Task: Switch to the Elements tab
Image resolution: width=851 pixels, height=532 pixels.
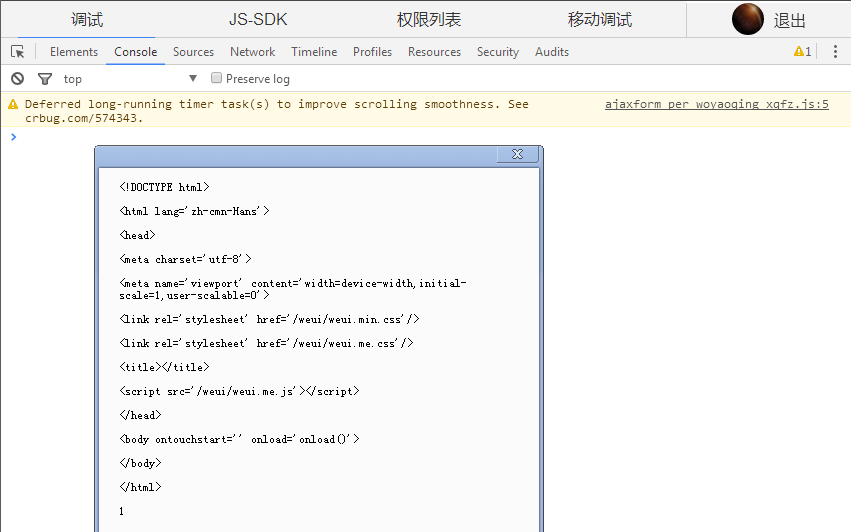Action: coord(74,52)
